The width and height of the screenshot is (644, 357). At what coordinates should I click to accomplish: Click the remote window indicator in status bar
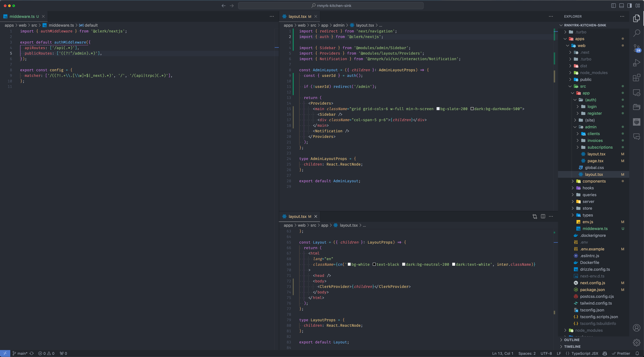[x=5, y=353]
